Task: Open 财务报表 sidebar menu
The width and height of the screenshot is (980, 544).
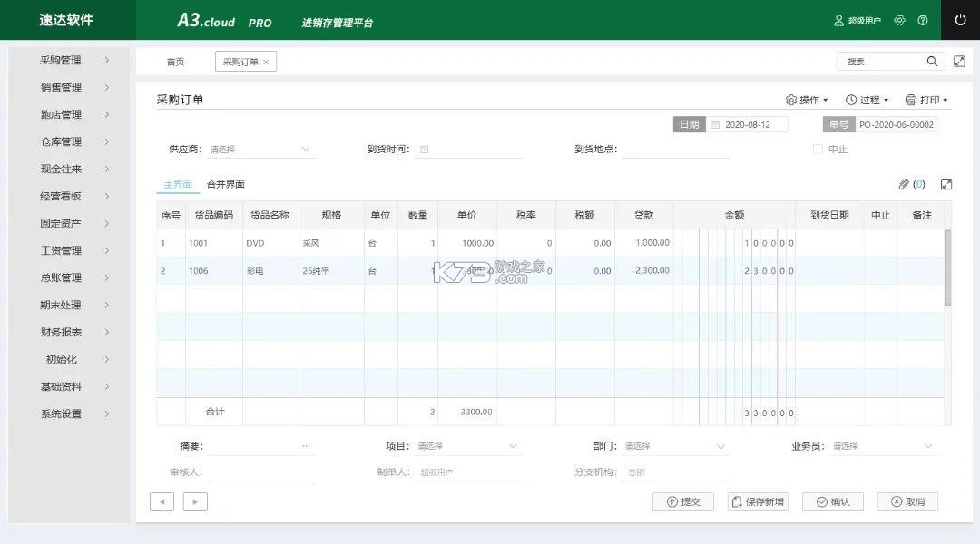Action: tap(69, 332)
